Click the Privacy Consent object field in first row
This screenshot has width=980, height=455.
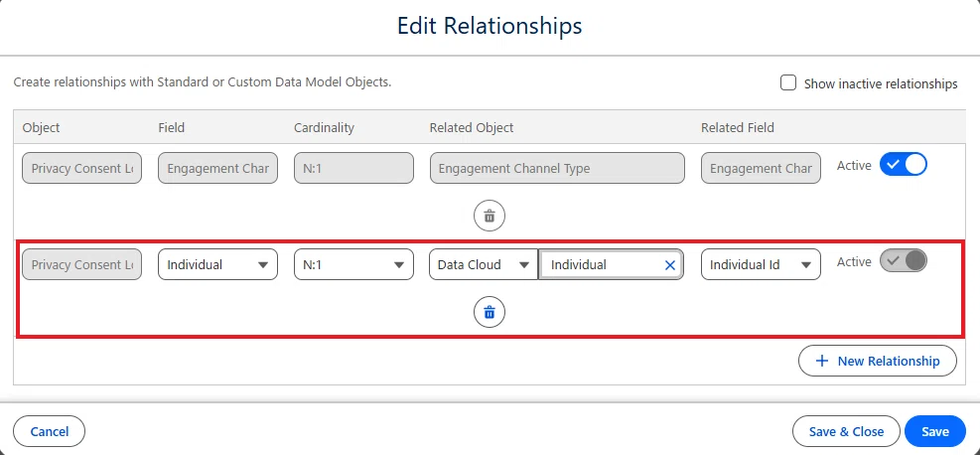(81, 168)
